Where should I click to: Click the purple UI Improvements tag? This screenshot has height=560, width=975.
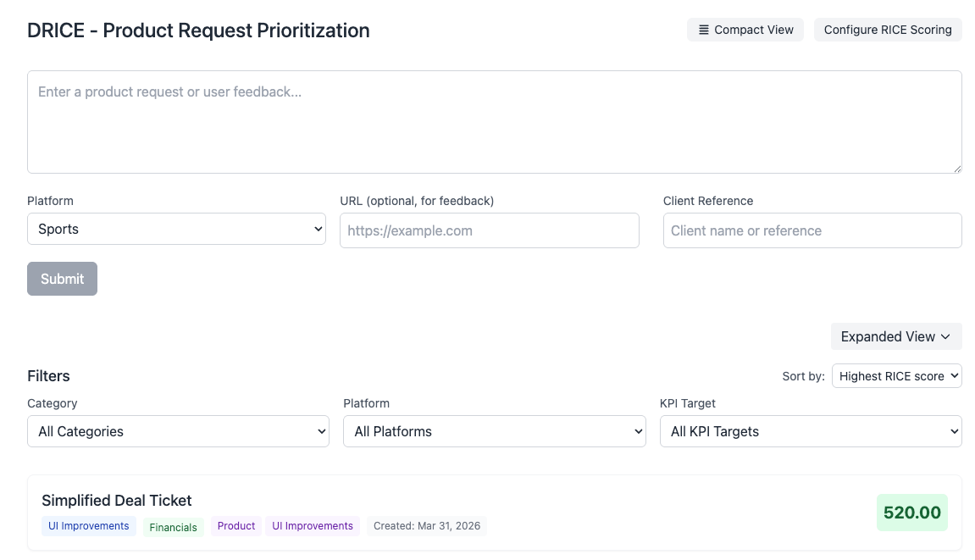(x=313, y=526)
